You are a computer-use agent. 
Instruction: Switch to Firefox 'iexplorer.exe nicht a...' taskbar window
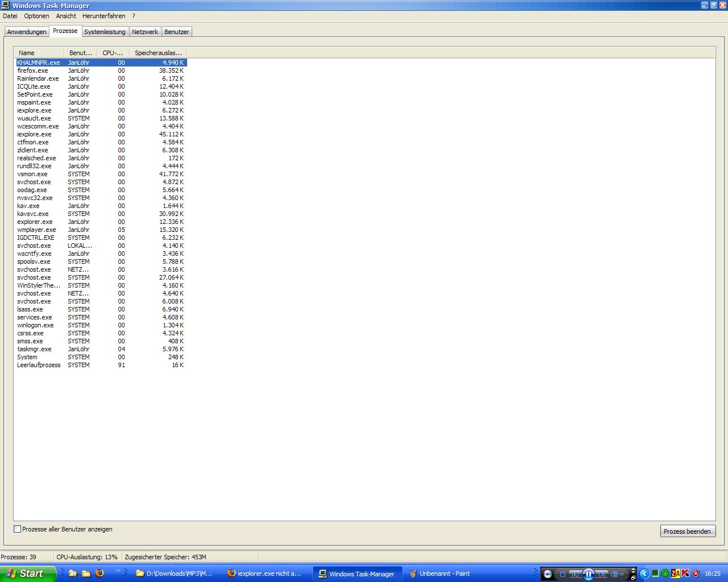pos(267,574)
